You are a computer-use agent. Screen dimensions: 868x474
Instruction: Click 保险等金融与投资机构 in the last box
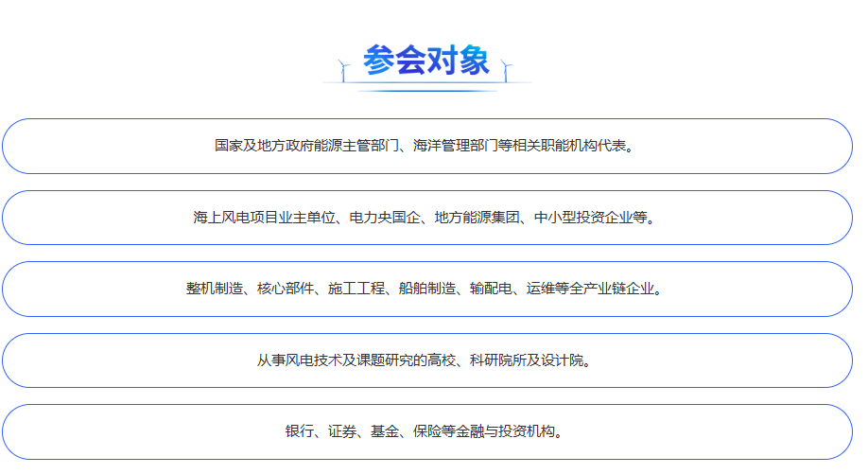(x=484, y=431)
